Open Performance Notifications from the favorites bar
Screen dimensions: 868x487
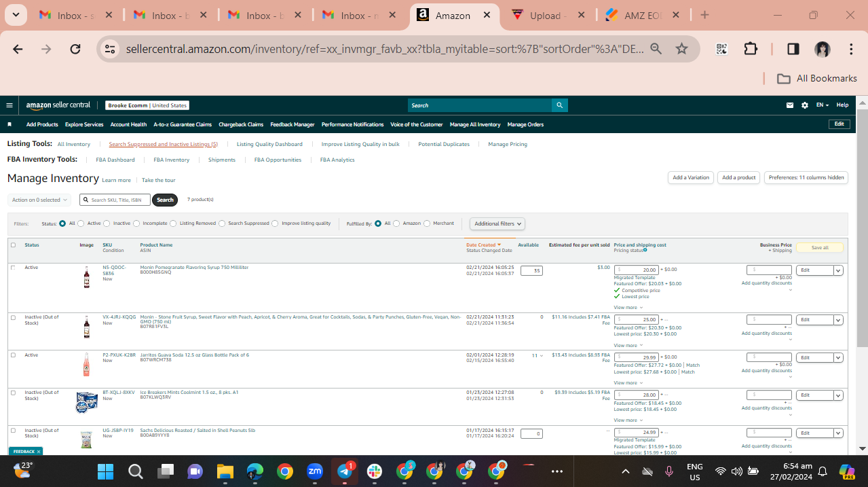[x=352, y=124]
